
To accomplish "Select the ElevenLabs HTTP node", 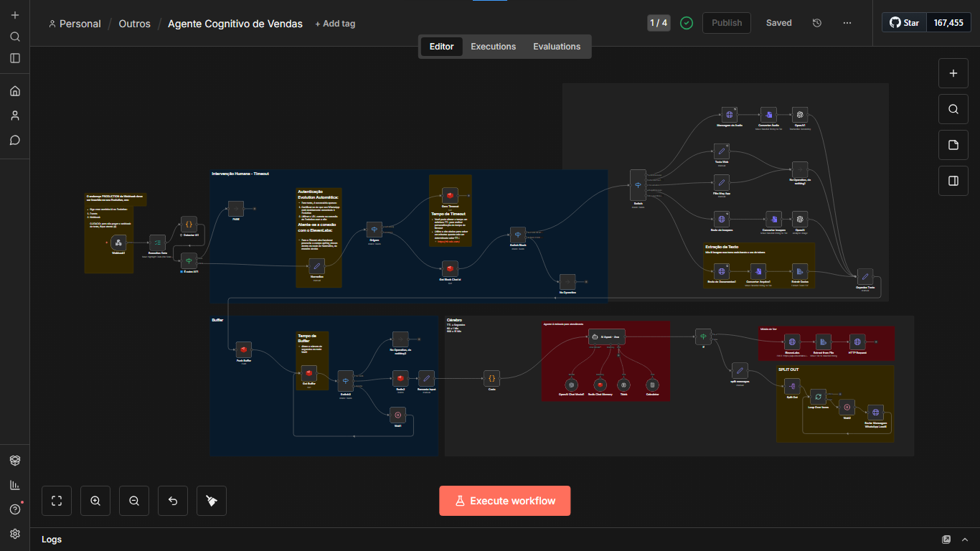I will (x=792, y=342).
